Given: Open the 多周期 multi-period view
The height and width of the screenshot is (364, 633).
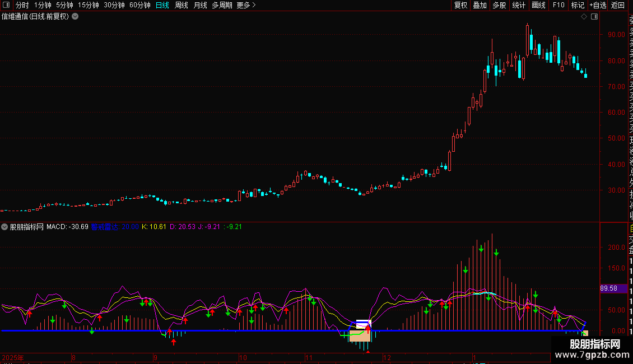Looking at the screenshot, I should pos(222,6).
